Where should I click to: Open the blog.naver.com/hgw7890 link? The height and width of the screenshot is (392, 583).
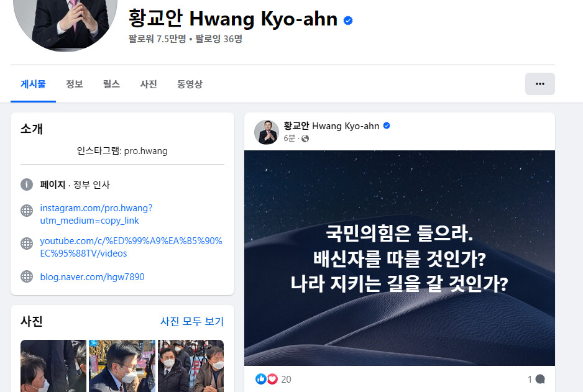[92, 277]
